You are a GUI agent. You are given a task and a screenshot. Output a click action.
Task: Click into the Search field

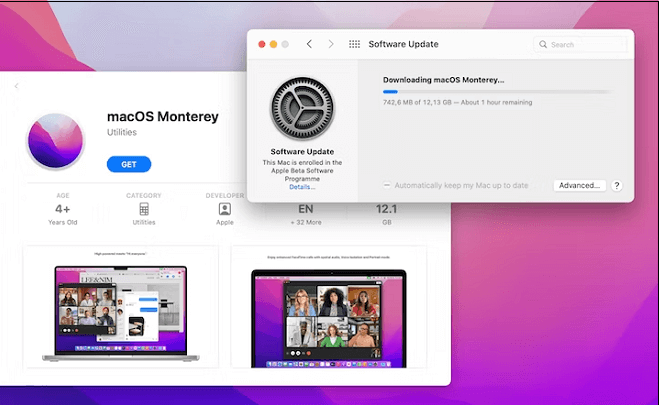580,45
